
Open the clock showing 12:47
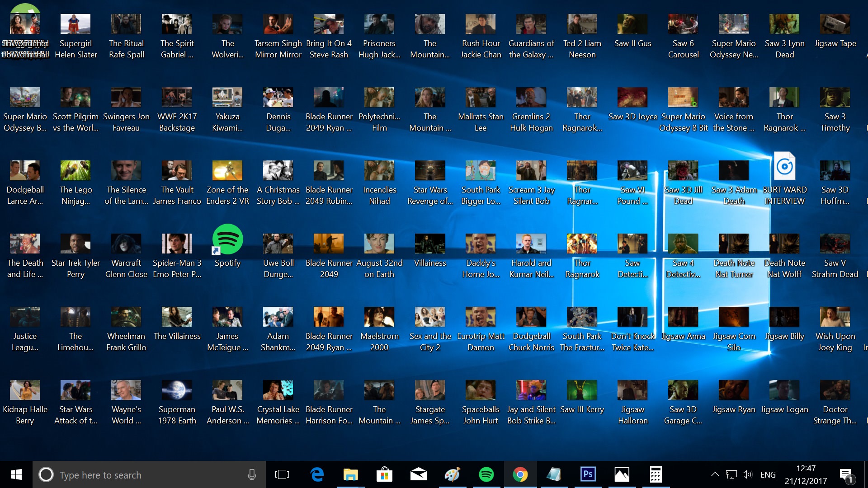click(806, 474)
